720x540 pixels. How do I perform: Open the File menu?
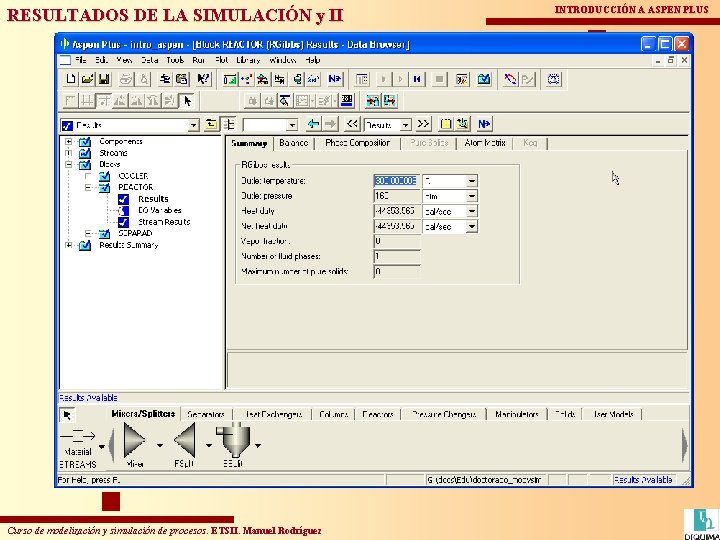80,60
